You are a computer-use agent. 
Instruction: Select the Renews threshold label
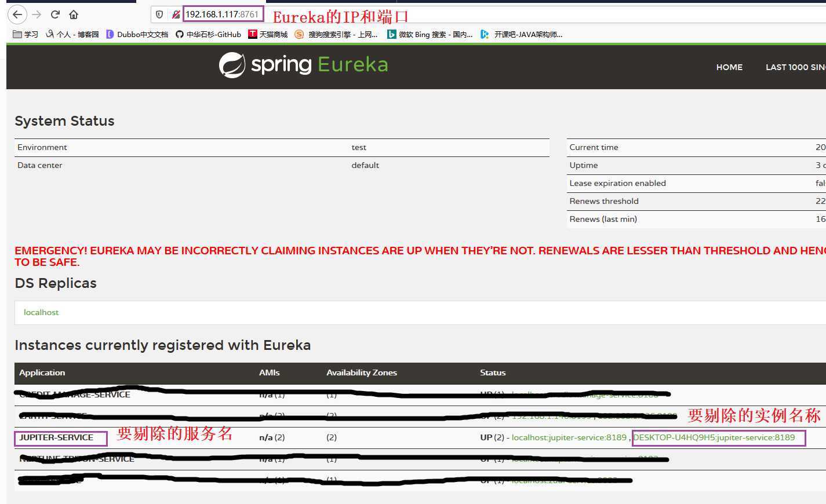coord(604,201)
